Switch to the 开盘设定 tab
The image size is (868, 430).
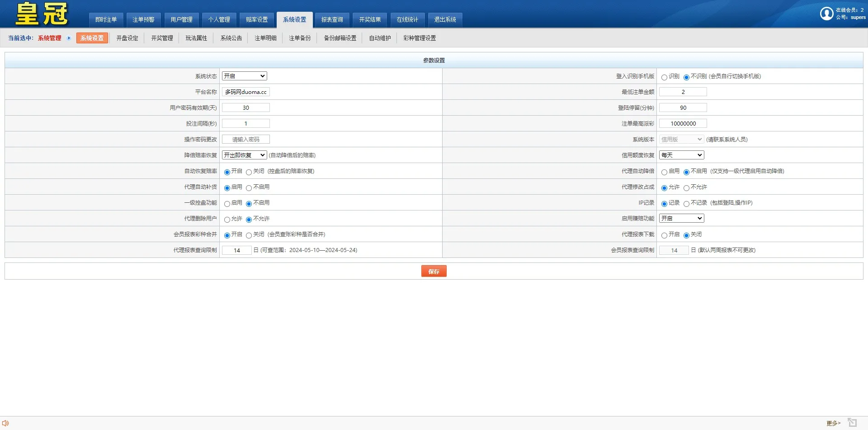click(x=127, y=38)
